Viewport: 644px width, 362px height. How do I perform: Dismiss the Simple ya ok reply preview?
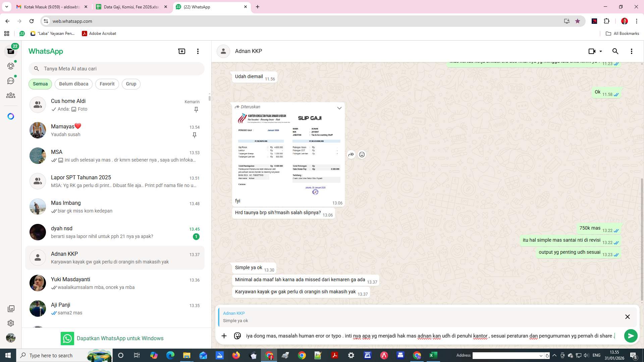click(627, 316)
